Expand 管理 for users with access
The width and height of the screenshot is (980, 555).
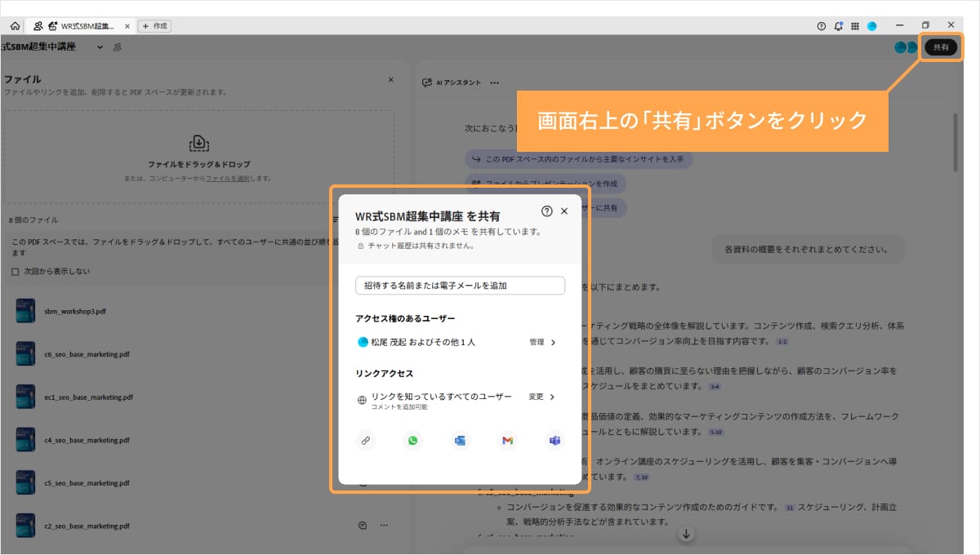coord(542,342)
